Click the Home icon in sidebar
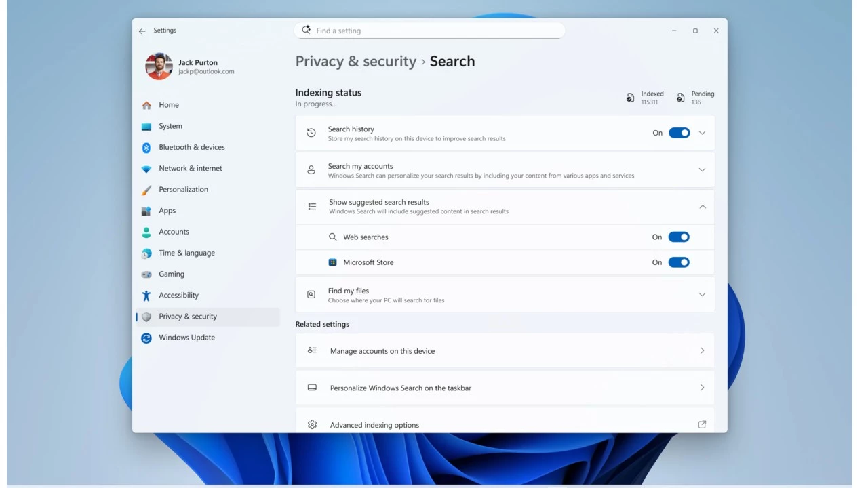This screenshot has height=488, width=868. (146, 105)
